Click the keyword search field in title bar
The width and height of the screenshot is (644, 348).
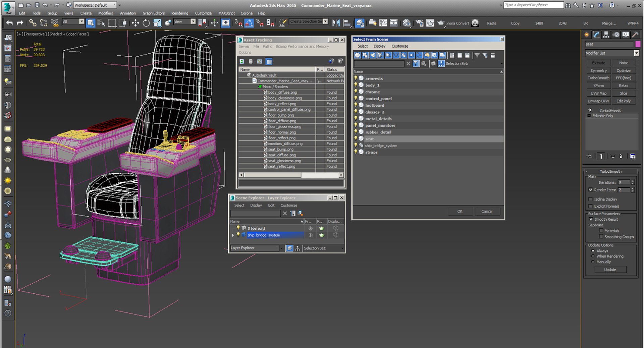click(x=533, y=5)
